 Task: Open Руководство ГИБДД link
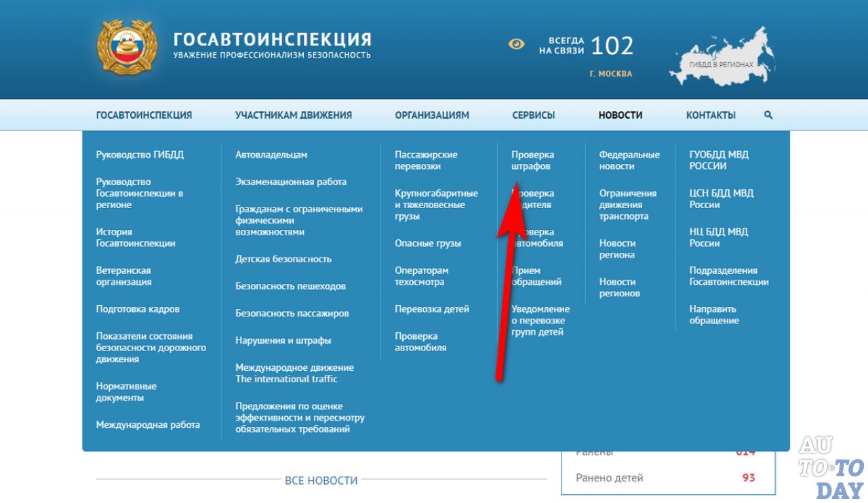click(140, 155)
